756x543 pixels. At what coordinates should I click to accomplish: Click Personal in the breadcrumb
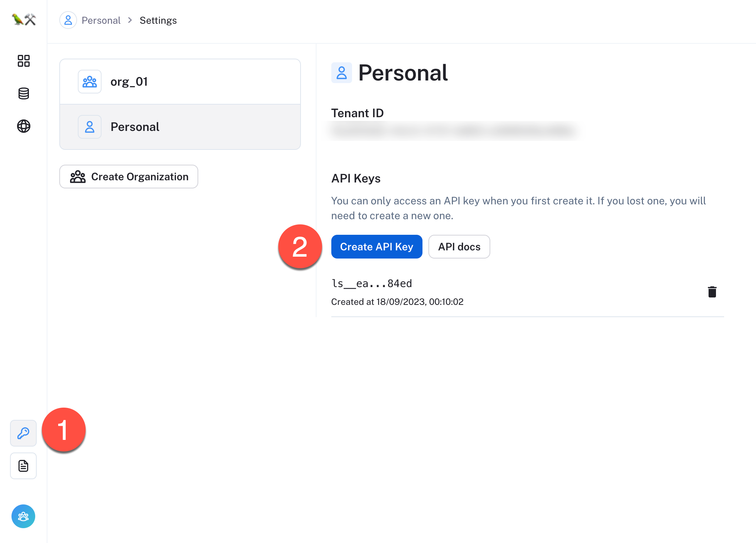pos(101,20)
